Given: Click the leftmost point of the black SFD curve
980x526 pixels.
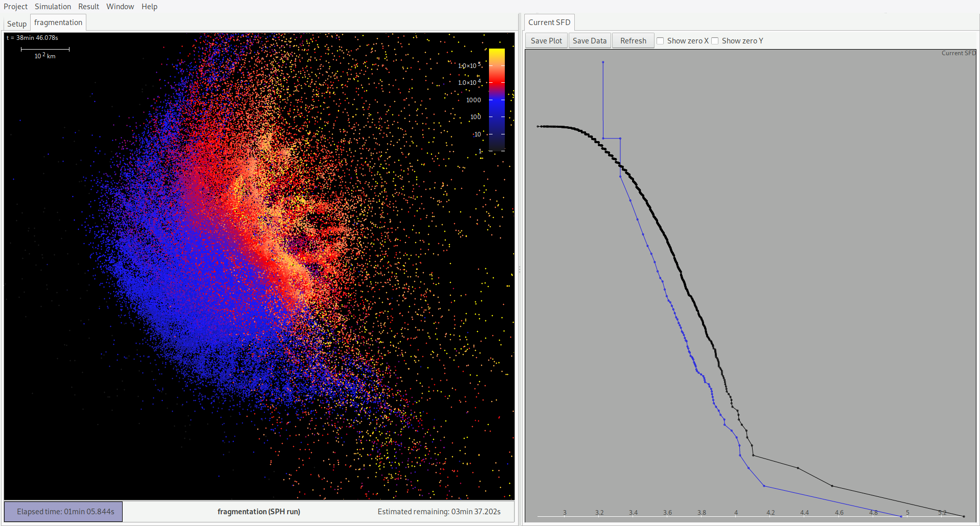Looking at the screenshot, I should pos(538,126).
